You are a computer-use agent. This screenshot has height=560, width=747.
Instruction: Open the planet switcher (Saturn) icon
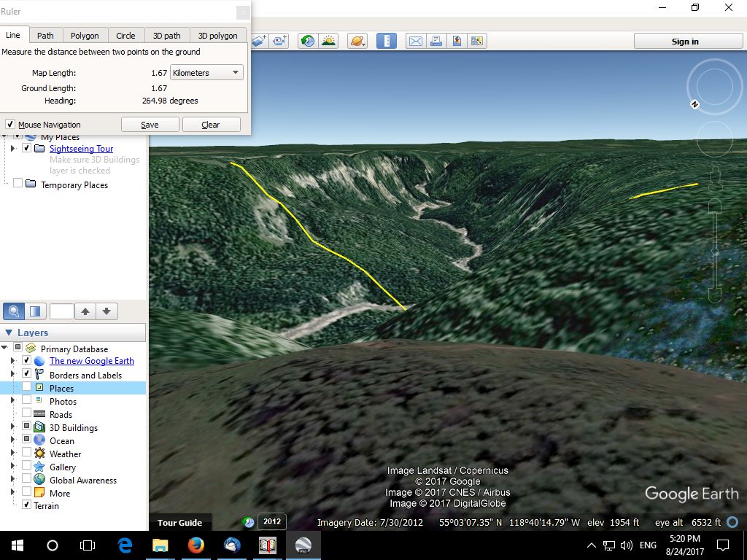(x=357, y=41)
